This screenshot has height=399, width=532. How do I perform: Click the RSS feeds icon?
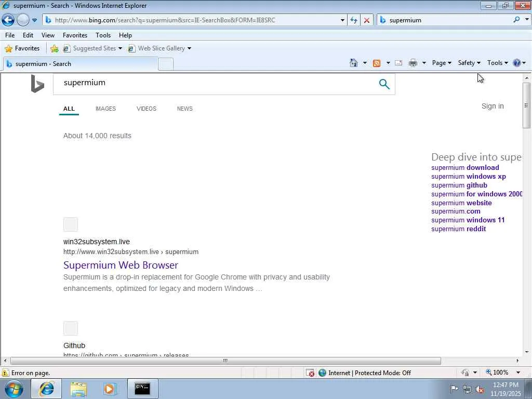[377, 63]
